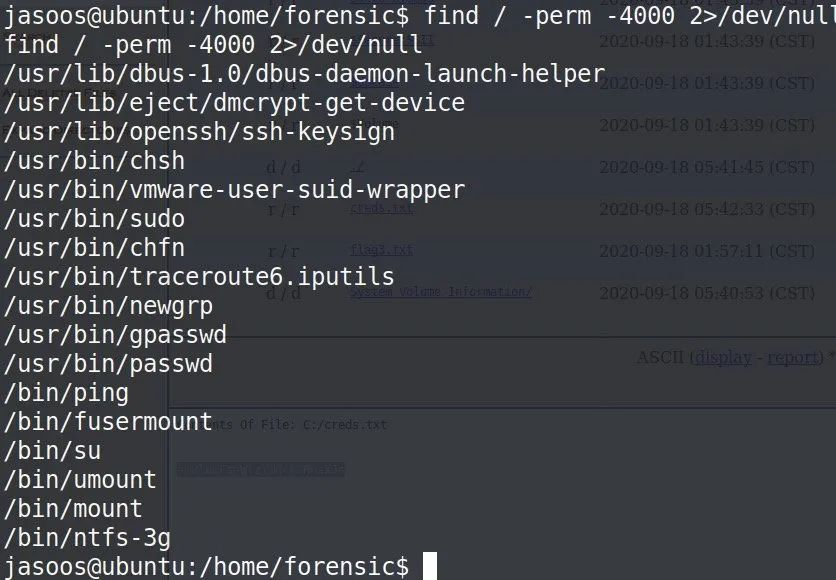
Task: Click the /bin/fusermount output line
Action: point(108,421)
